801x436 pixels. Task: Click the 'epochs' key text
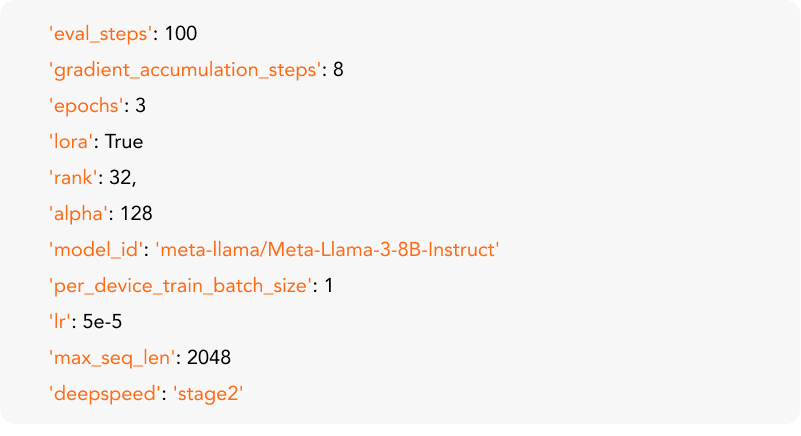(x=85, y=106)
